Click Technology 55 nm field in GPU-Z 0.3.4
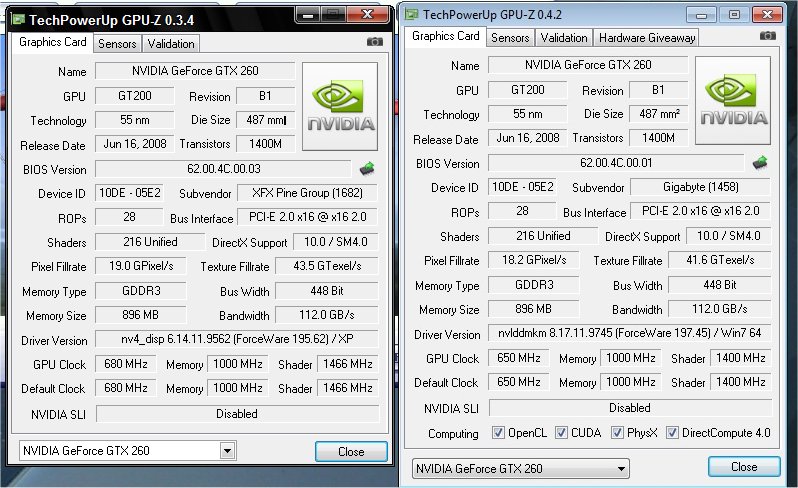The height and width of the screenshot is (488, 798). [134, 120]
